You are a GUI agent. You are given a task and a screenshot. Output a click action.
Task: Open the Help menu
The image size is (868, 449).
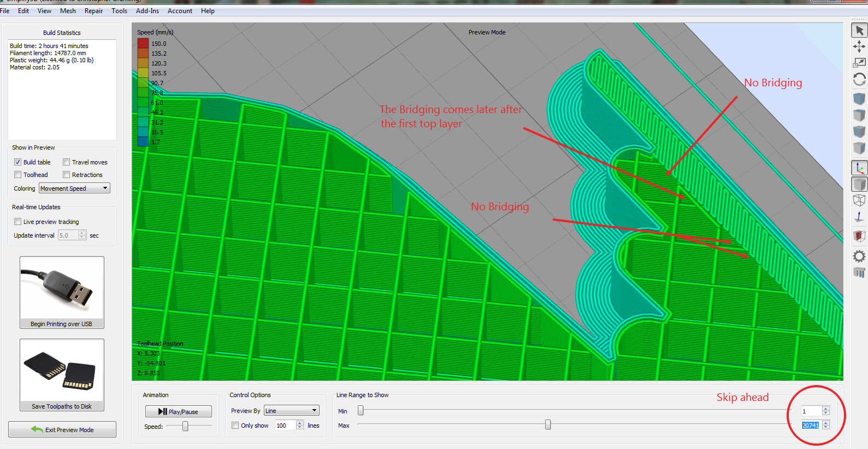pyautogui.click(x=208, y=11)
